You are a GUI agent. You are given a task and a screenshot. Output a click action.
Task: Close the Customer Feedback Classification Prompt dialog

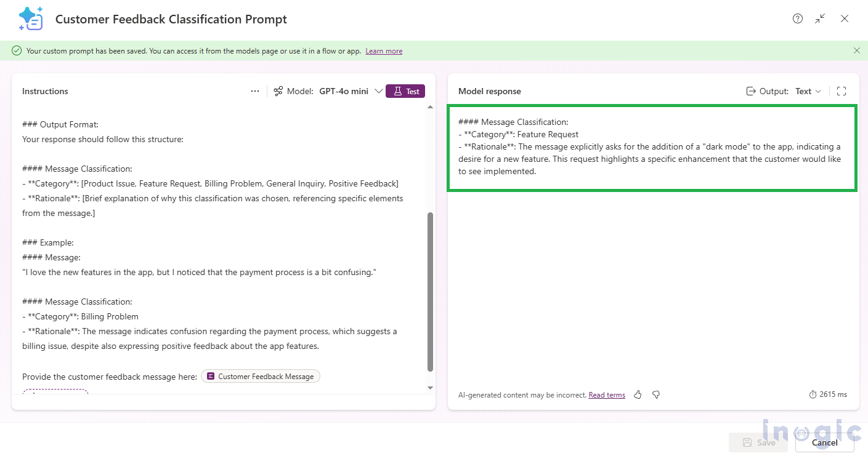(x=845, y=19)
